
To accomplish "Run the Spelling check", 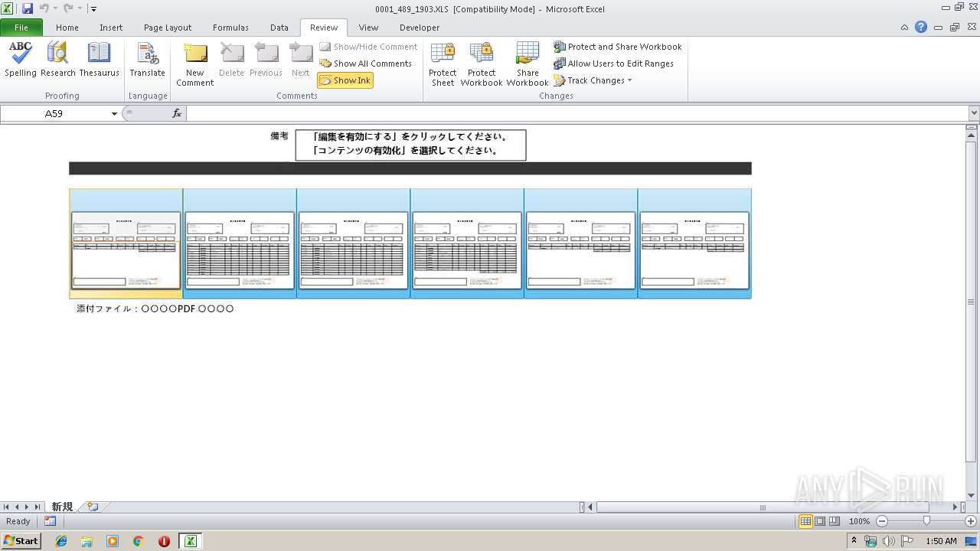I will click(x=21, y=60).
